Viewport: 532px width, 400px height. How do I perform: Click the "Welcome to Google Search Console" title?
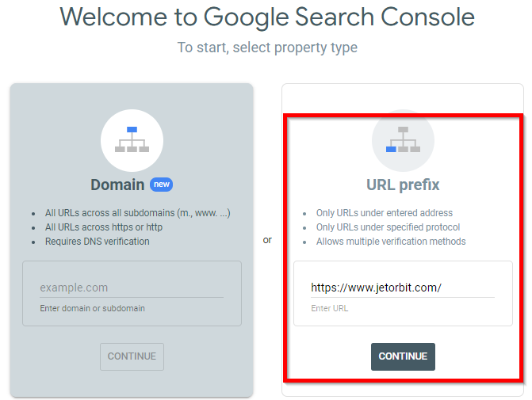click(x=267, y=17)
